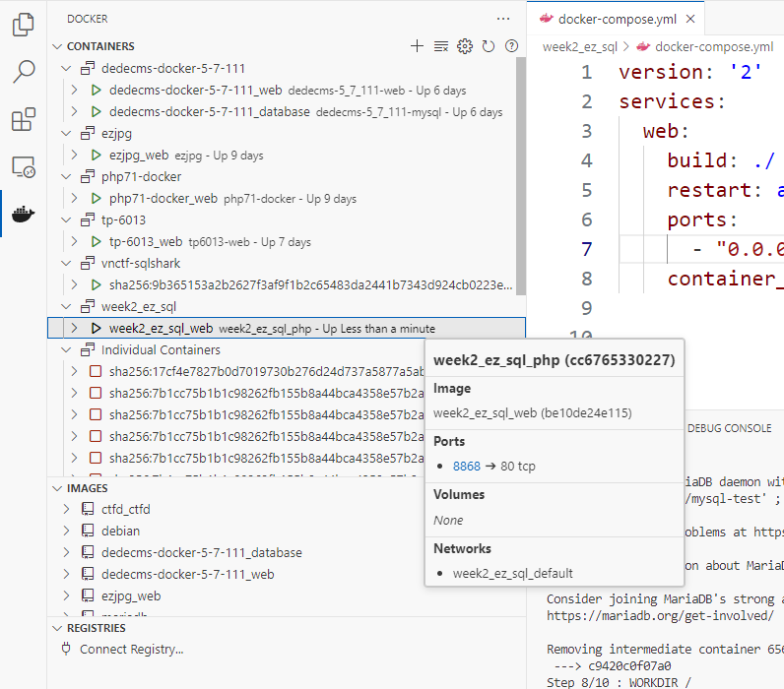Collapse the week2_ez_sql compose group
Image resolution: width=784 pixels, height=689 pixels.
tap(66, 307)
